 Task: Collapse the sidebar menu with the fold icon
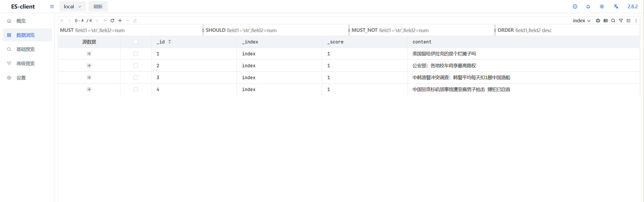point(52,7)
